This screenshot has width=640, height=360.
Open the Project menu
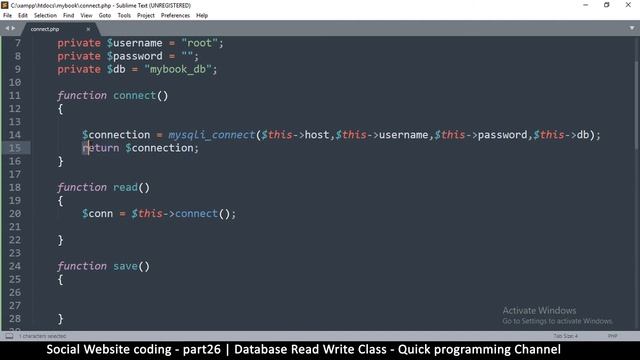tap(146, 16)
